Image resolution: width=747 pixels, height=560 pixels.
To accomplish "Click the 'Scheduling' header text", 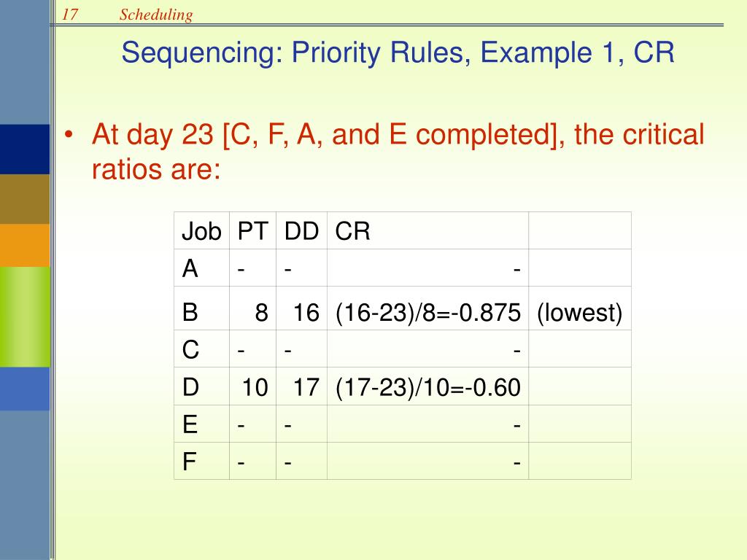I will click(x=156, y=15).
